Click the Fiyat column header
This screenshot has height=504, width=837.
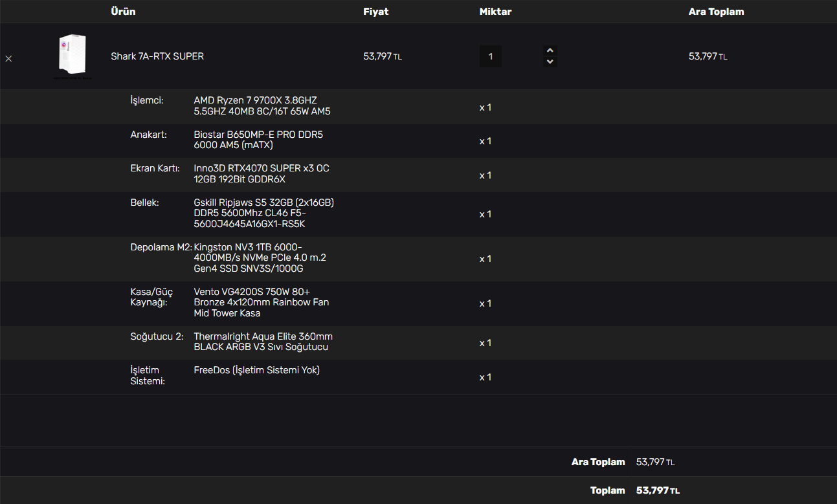375,12
